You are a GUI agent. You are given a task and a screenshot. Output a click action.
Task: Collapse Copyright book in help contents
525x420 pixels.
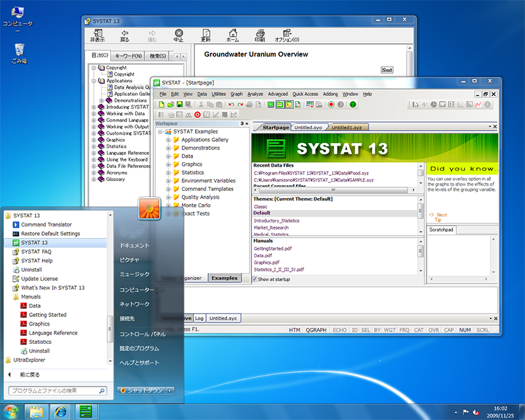pyautogui.click(x=94, y=68)
